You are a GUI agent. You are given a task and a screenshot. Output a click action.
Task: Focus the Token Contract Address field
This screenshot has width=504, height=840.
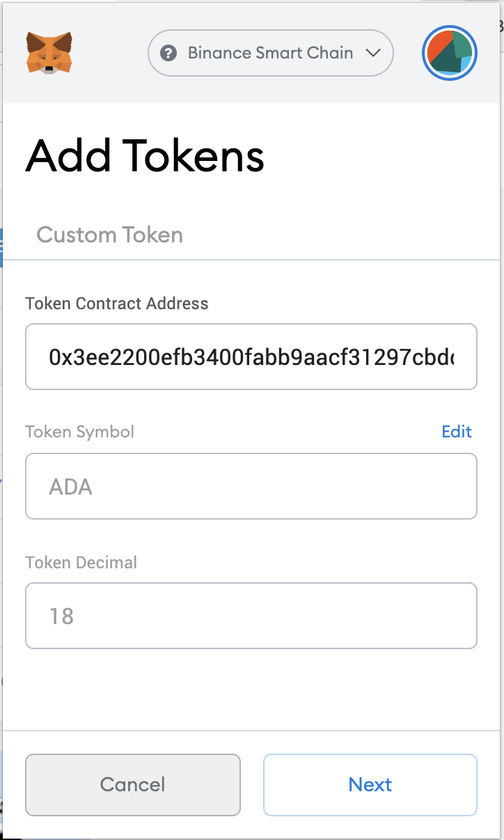coord(251,357)
